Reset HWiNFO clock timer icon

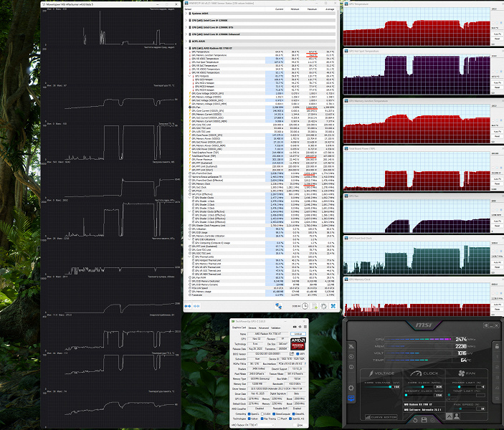click(x=305, y=306)
